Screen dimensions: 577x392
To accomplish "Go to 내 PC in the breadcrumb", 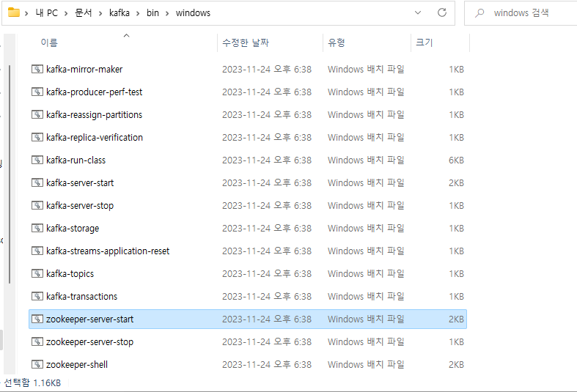I will [x=46, y=13].
